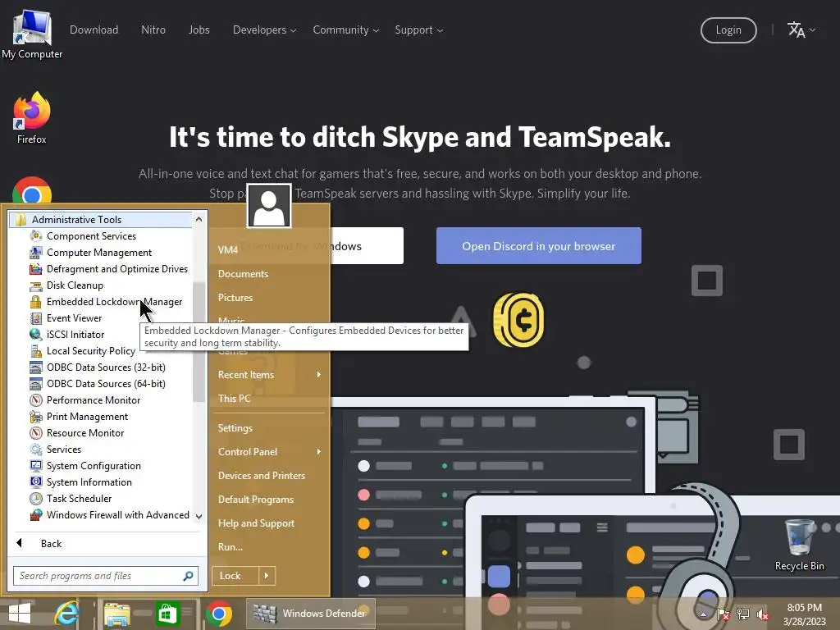The height and width of the screenshot is (630, 840).
Task: Switch to Windows Defender taskbar window
Action: tap(311, 614)
